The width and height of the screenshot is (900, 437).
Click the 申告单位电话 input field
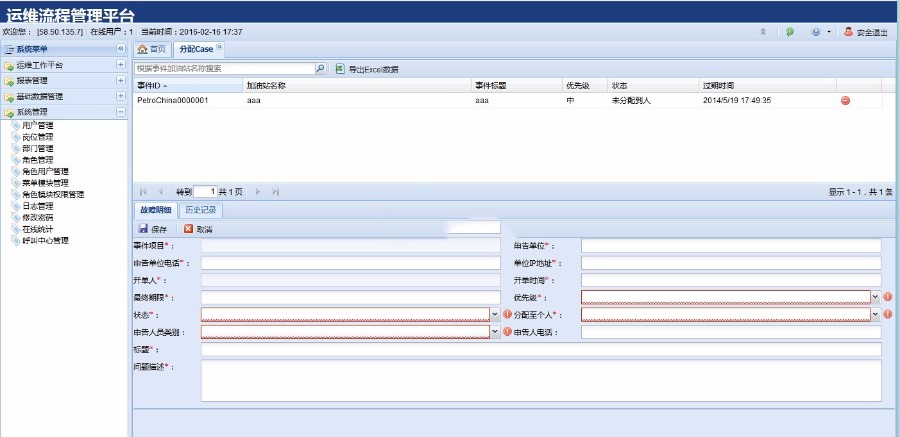(351, 263)
